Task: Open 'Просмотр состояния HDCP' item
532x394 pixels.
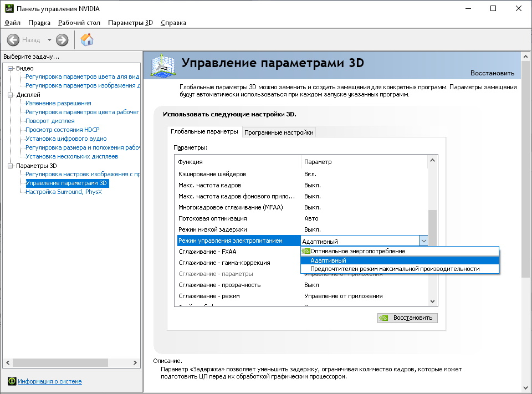Action: tap(63, 130)
